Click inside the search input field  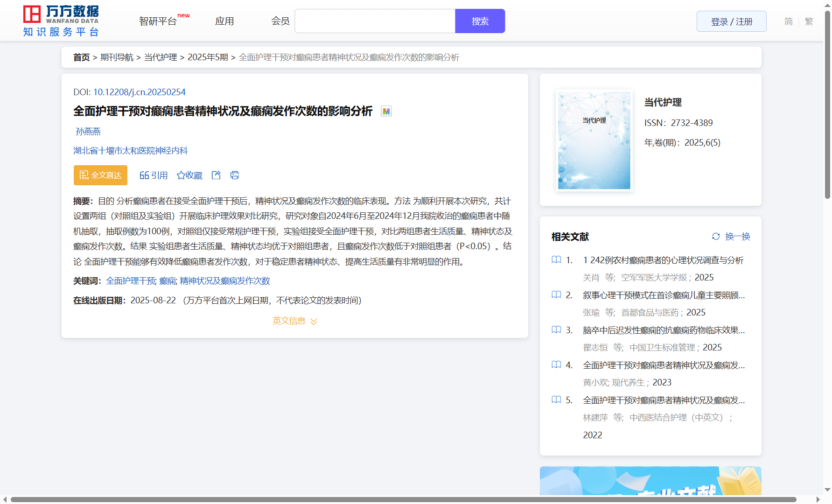375,21
